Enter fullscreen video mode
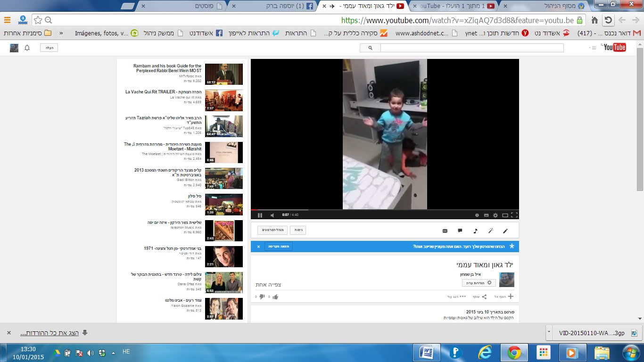Viewport: 644px width, 362px height. (x=514, y=215)
